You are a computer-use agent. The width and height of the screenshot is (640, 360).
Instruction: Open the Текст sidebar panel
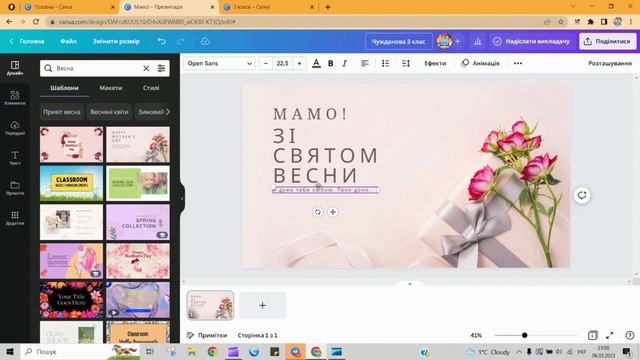[15, 158]
